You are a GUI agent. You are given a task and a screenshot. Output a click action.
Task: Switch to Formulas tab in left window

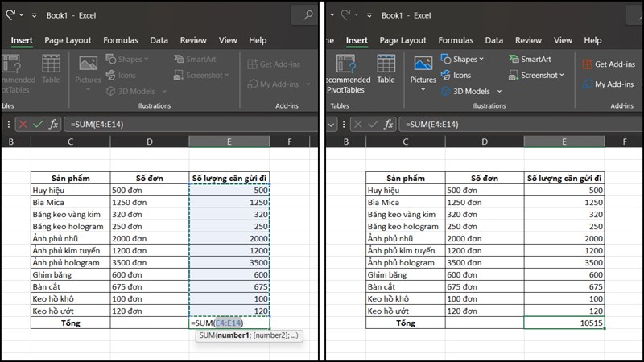click(x=121, y=40)
